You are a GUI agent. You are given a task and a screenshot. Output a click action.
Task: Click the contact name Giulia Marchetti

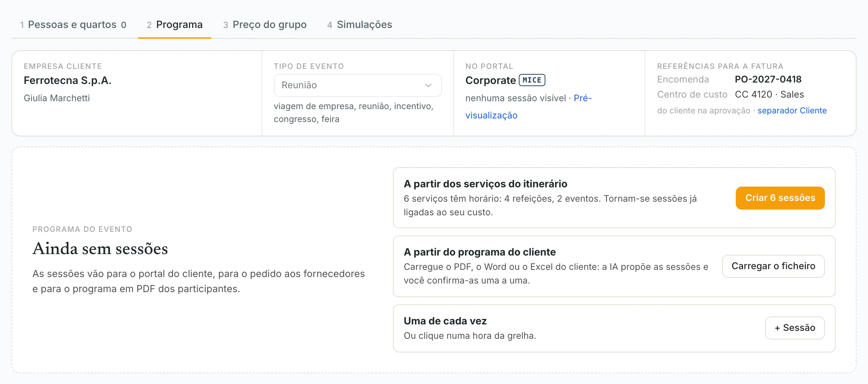pos(57,98)
